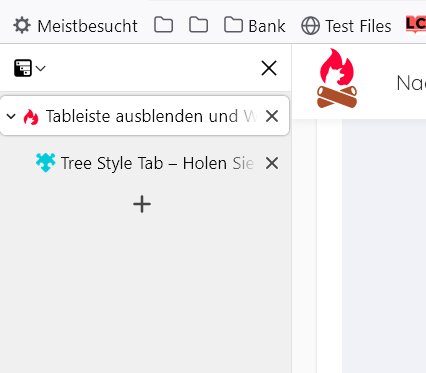
Task: Click the Meistbesucht bookmark label
Action: 87,26
